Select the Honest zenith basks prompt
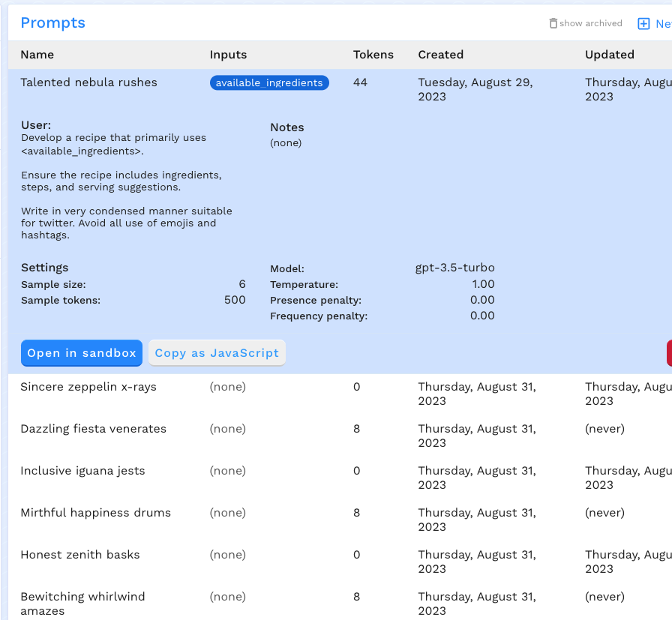 79,556
